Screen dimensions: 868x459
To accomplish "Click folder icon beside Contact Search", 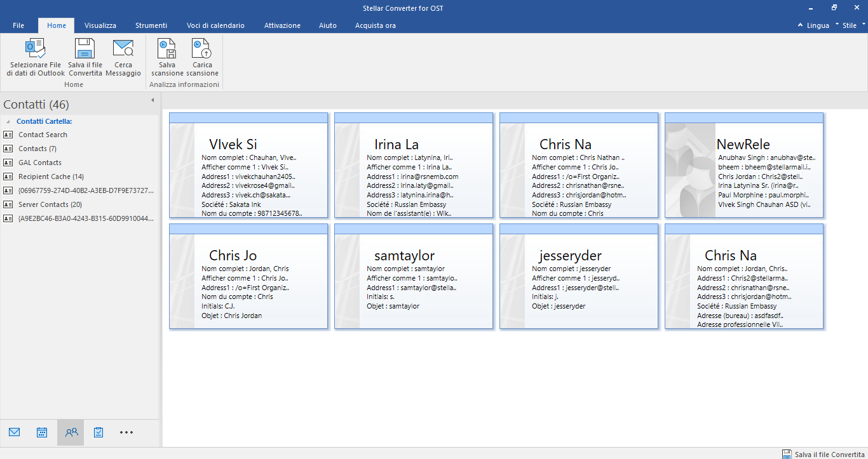I will [8, 135].
